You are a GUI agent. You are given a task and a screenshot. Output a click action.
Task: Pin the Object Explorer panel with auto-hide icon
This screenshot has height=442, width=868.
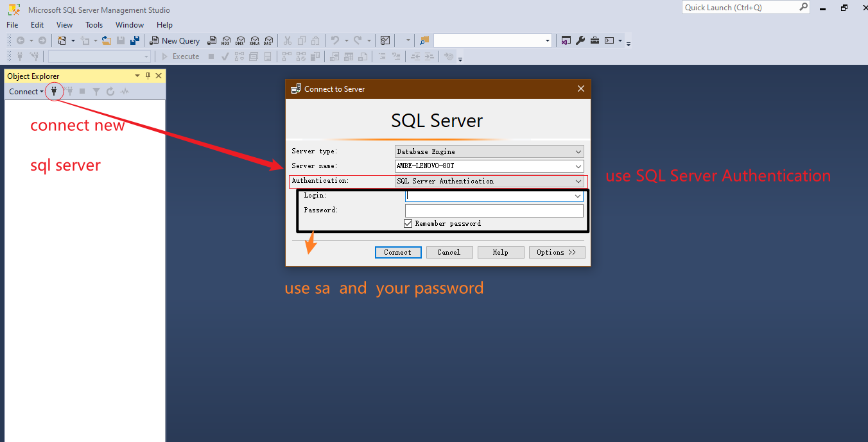pos(148,76)
